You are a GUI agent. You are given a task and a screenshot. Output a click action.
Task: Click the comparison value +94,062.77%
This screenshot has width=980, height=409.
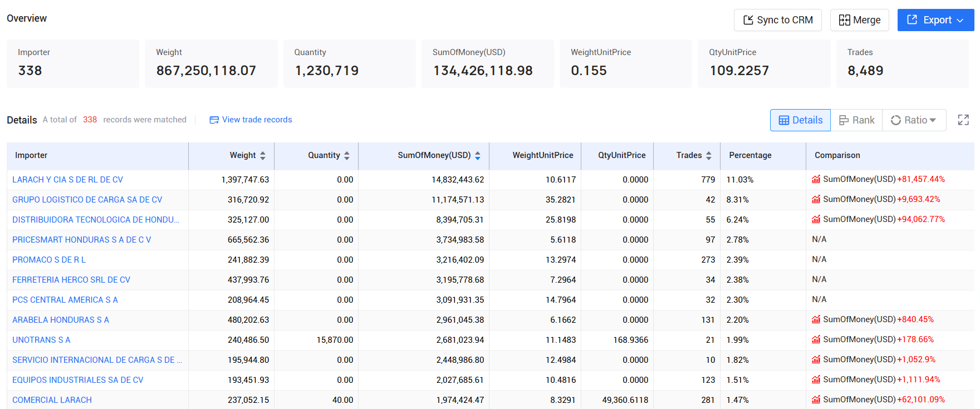point(921,219)
